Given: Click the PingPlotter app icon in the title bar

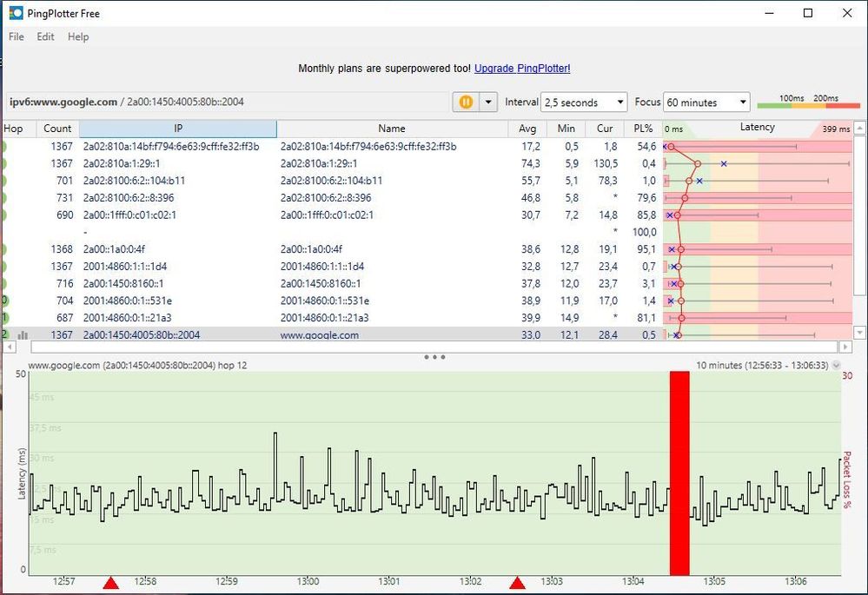Looking at the screenshot, I should [16, 13].
